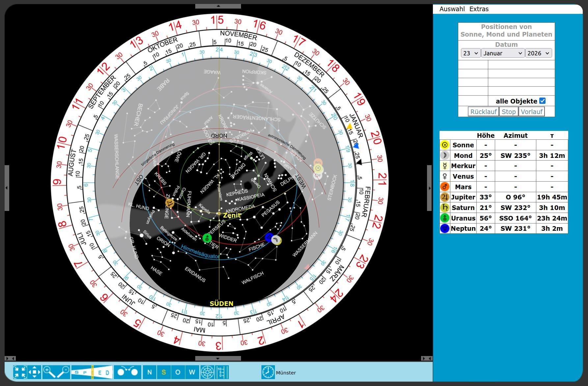
Task: Click the fit-to-screen arrows icon
Action: [x=20, y=372]
